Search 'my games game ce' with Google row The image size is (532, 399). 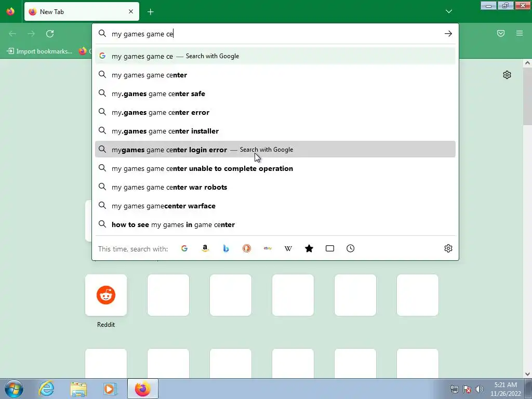point(275,56)
